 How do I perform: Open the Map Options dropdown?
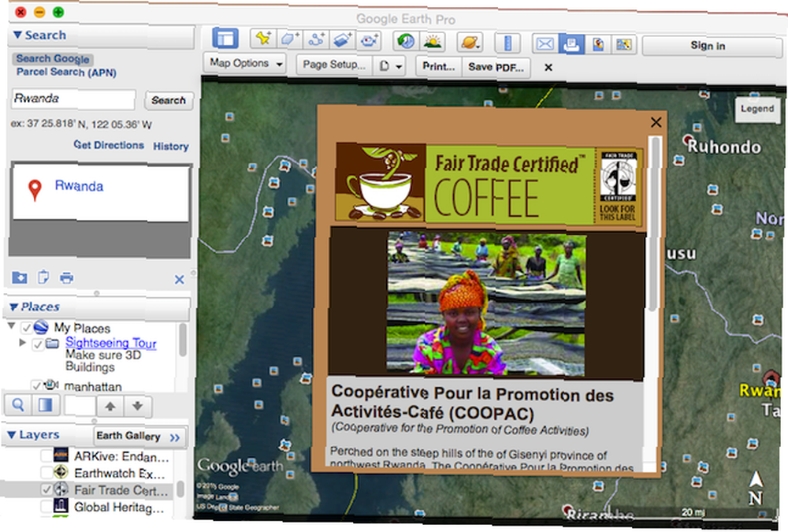tap(245, 63)
